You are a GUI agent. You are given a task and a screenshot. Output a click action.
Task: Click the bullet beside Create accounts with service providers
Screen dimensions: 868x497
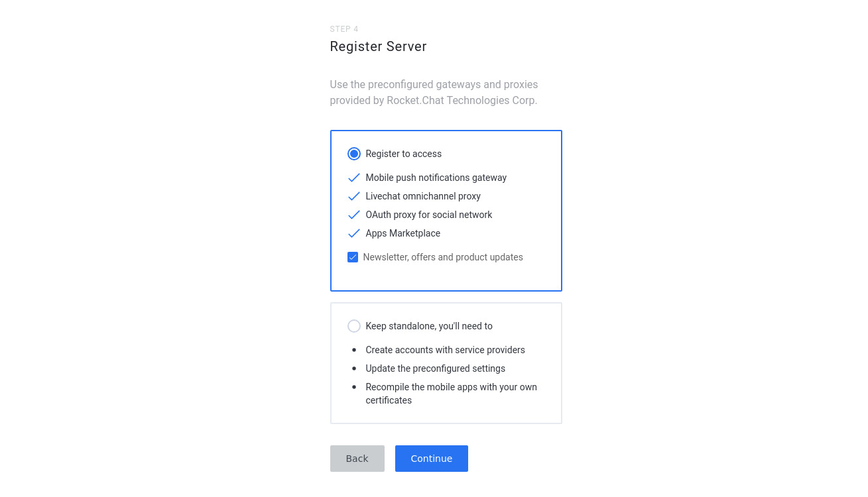354,350
